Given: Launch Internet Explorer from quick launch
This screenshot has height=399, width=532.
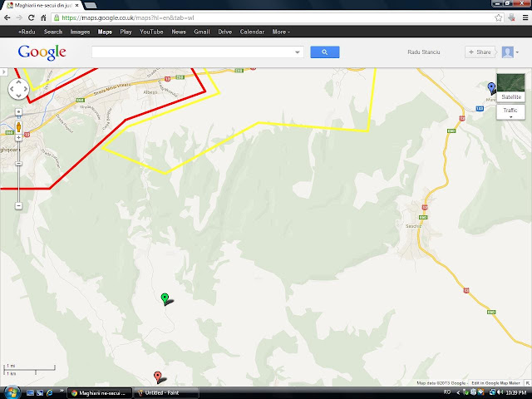Looking at the screenshot, I should (50, 393).
